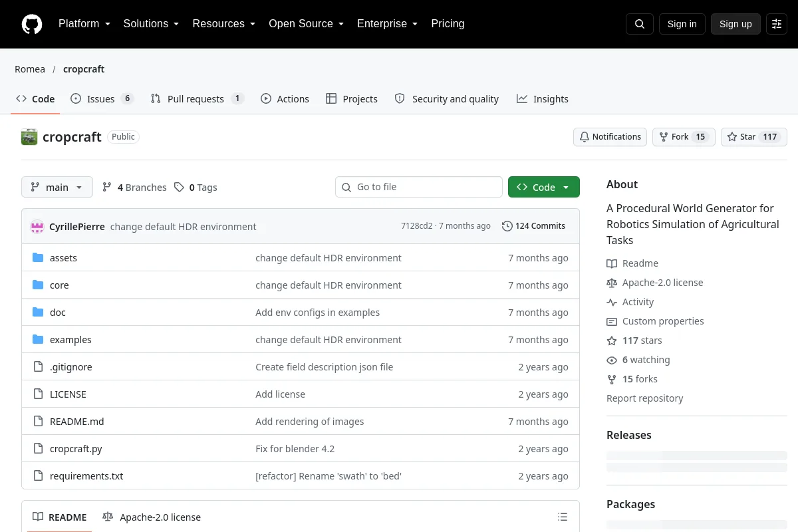View the 15 forks link in About
The width and height of the screenshot is (798, 532).
(632, 379)
